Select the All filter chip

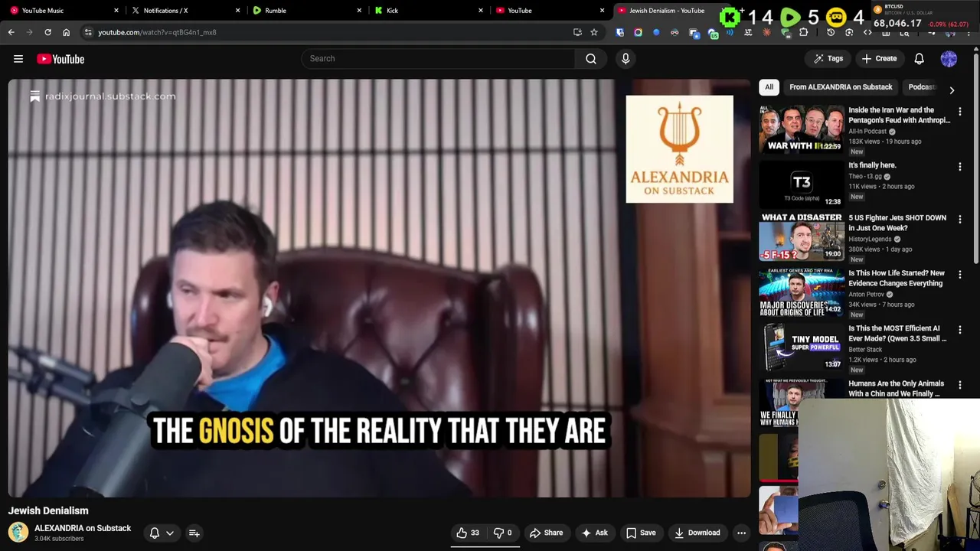tap(769, 86)
